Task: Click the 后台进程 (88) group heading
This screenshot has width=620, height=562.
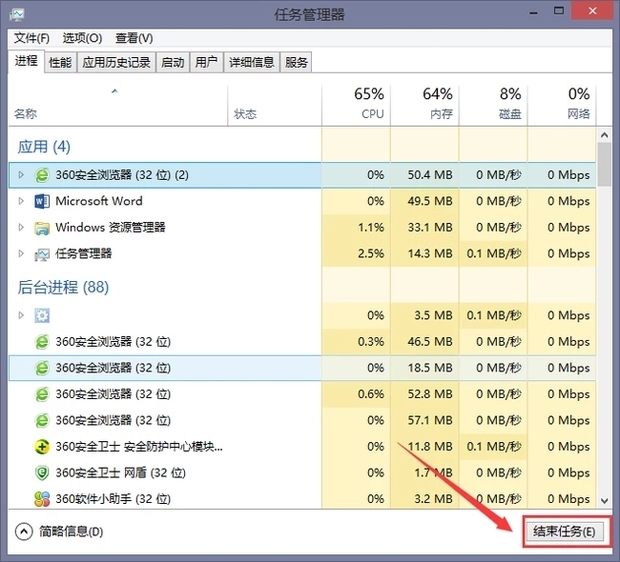Action: (x=63, y=287)
